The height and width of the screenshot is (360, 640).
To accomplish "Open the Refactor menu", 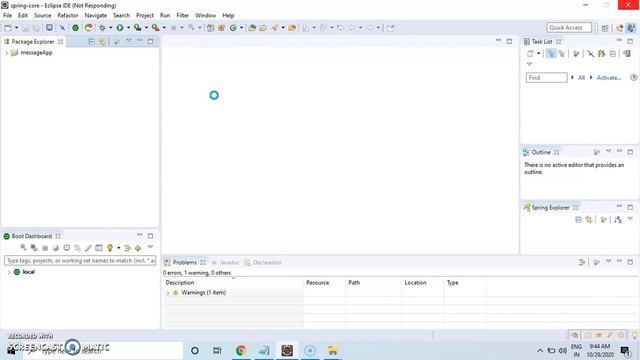I will [68, 16].
